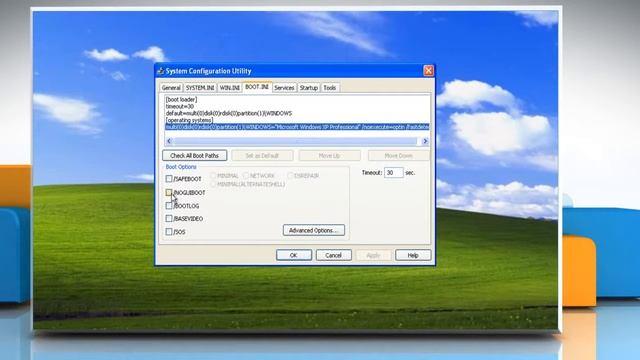Select the BOOT.INI tab
Screen dimensions: 640x360
pyautogui.click(x=257, y=87)
